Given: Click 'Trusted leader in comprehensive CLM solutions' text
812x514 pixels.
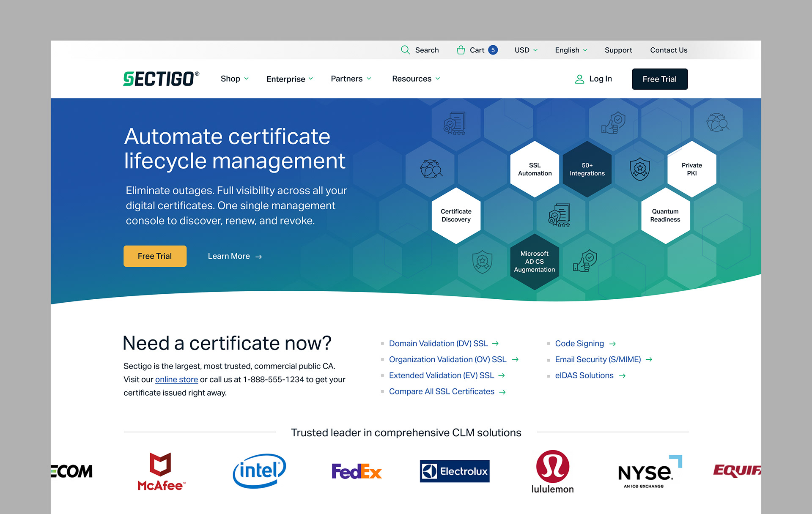Looking at the screenshot, I should 406,432.
